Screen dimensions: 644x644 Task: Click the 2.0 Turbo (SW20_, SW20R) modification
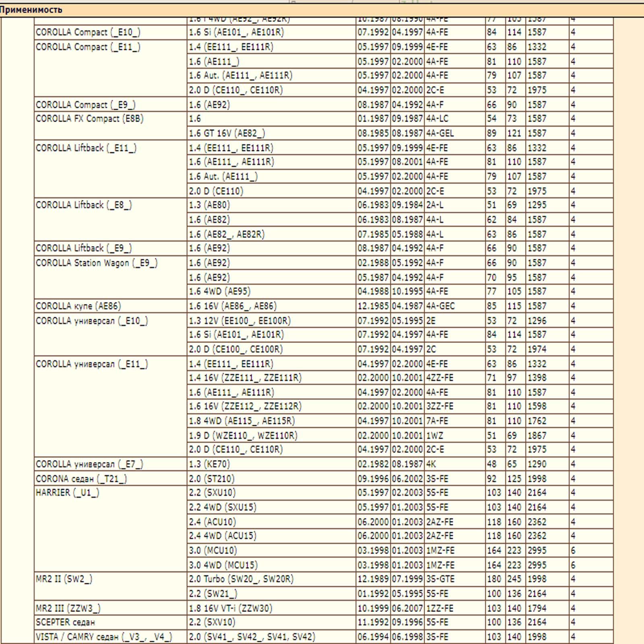(x=241, y=579)
